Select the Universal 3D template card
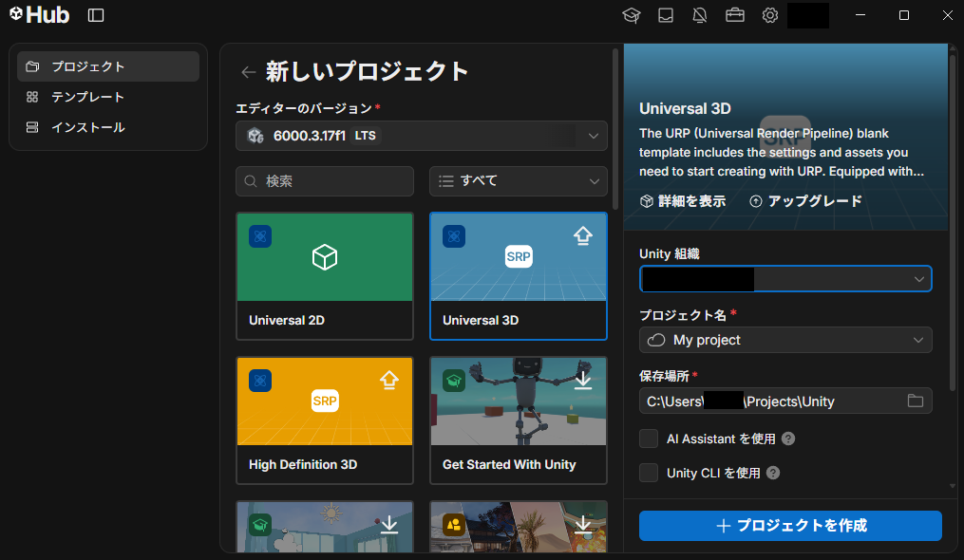The height and width of the screenshot is (560, 964). [x=519, y=276]
